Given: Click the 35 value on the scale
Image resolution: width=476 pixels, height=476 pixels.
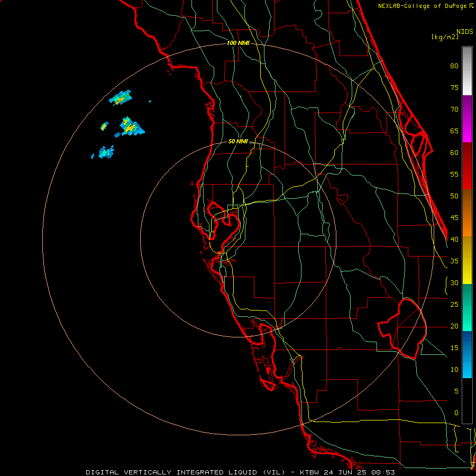Looking at the screenshot, I should pyautogui.click(x=454, y=261).
